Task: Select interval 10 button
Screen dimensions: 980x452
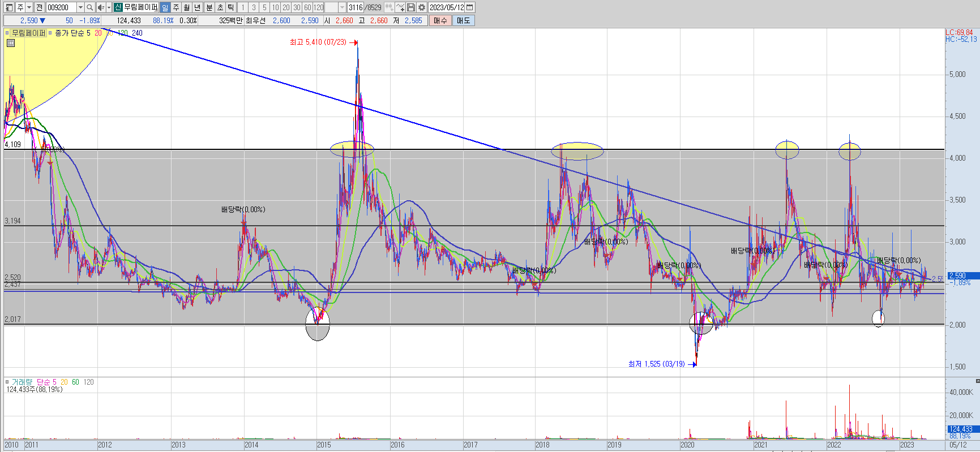Action: pyautogui.click(x=275, y=7)
